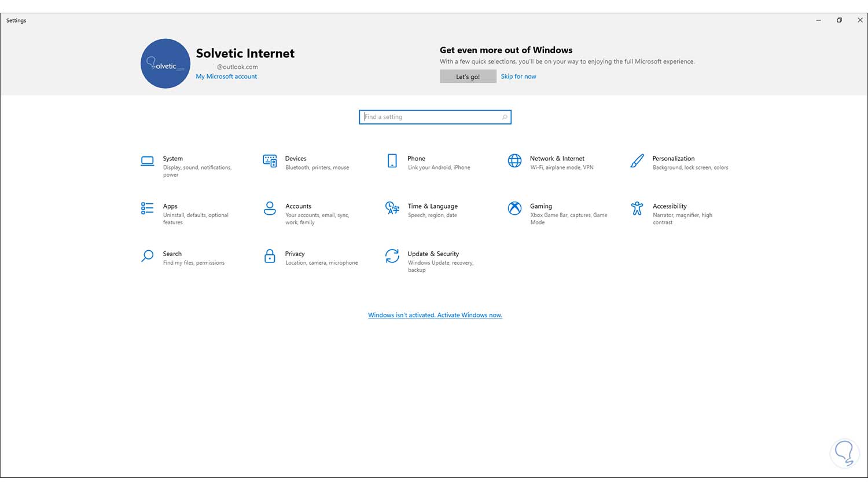Viewport: 868px width, 490px height.
Task: Select the Privacy lock icon
Action: coord(270,256)
